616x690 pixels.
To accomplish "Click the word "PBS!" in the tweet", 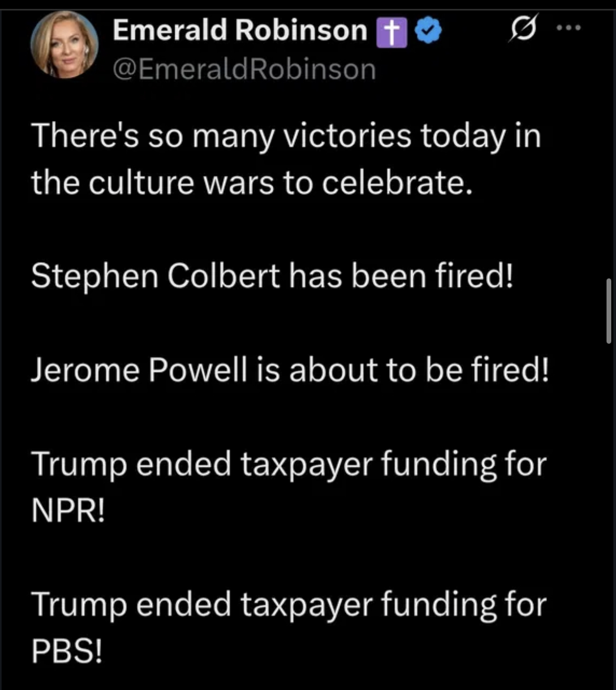I will (x=67, y=651).
